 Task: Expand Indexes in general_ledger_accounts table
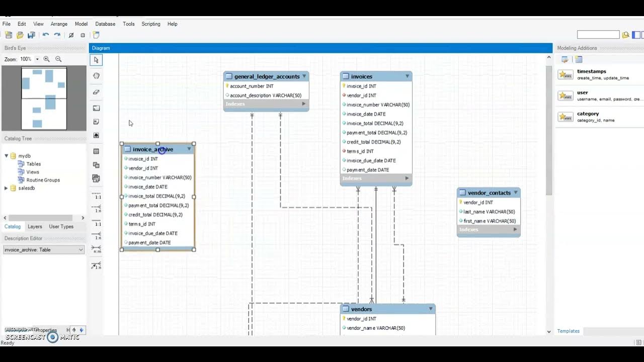(303, 104)
